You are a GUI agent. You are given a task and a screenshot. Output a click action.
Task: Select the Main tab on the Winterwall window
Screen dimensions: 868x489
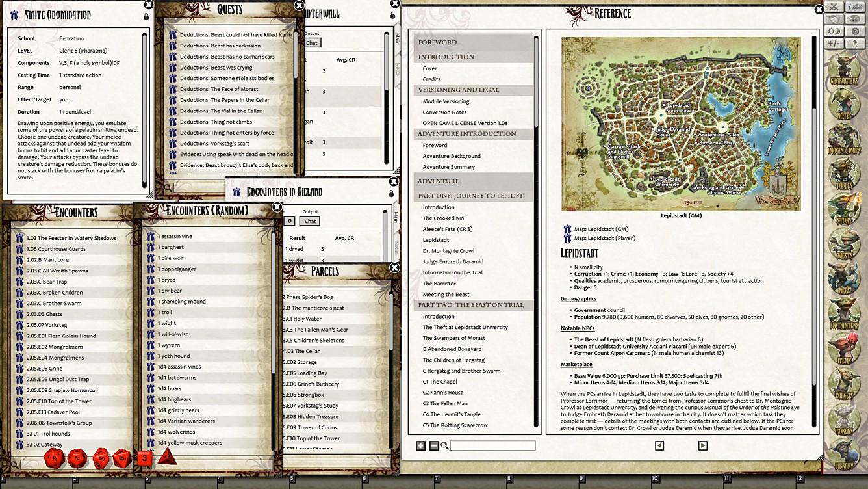(x=397, y=38)
